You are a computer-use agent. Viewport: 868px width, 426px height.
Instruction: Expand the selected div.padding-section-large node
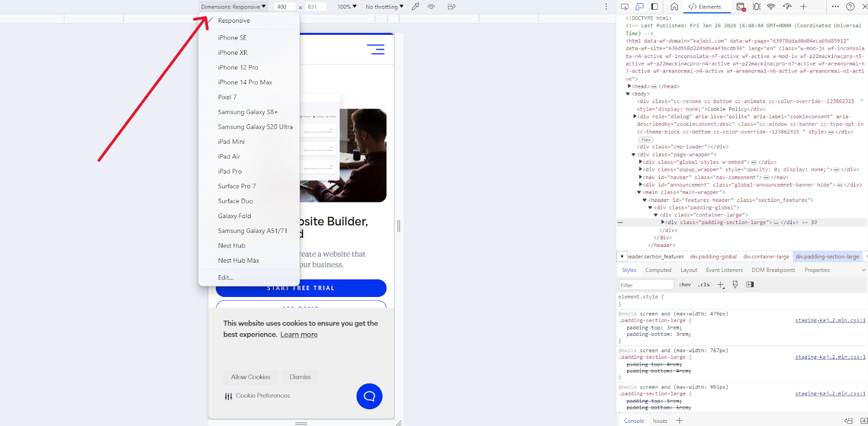coord(663,222)
